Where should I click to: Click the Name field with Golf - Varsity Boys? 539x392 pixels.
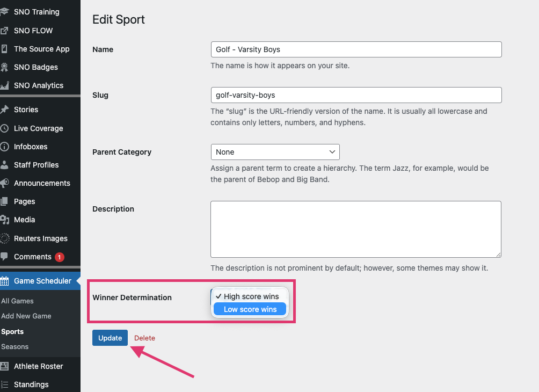coord(356,49)
